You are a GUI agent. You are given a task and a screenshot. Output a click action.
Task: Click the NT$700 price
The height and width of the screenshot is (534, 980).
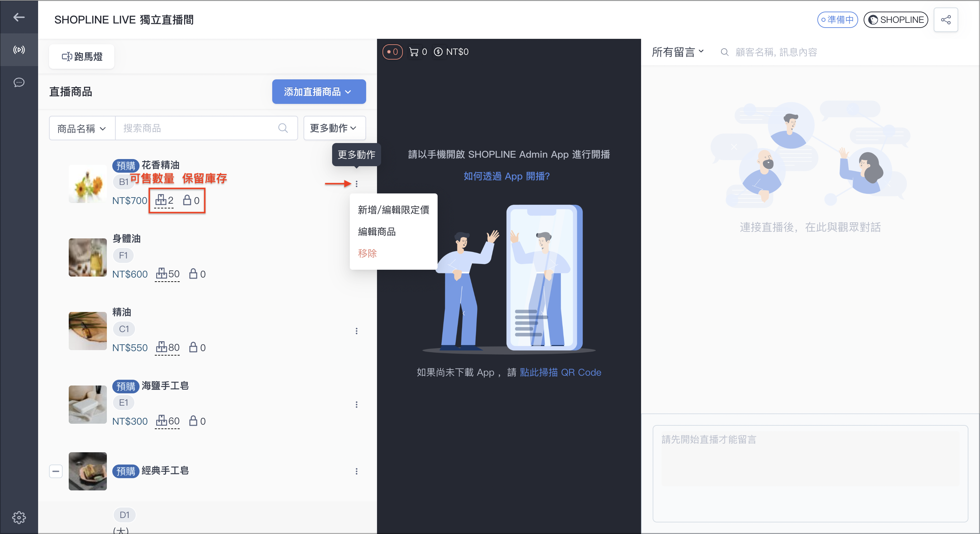tap(130, 200)
